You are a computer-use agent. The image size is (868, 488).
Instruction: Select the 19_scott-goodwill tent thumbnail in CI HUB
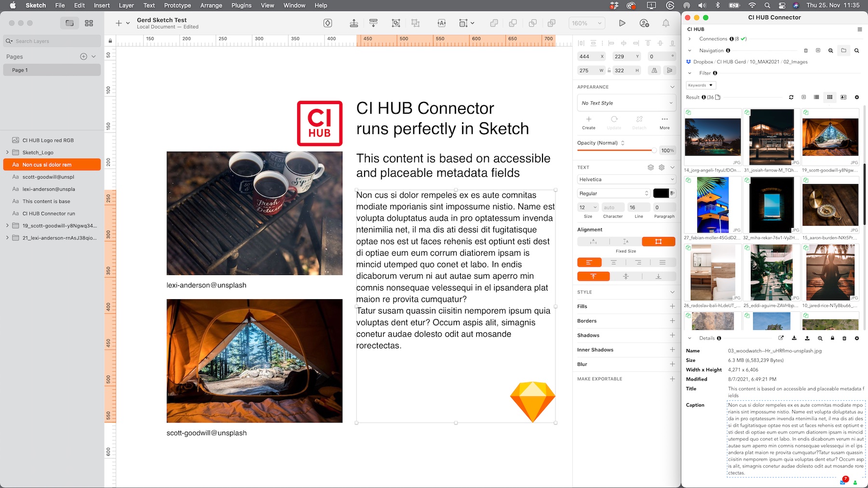click(x=830, y=137)
